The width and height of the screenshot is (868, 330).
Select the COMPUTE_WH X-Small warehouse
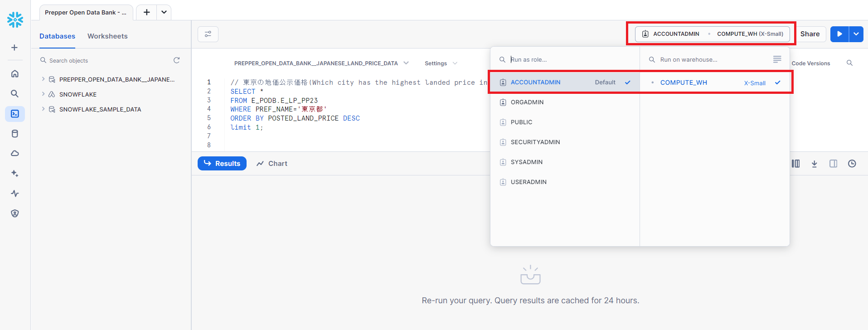coord(715,82)
